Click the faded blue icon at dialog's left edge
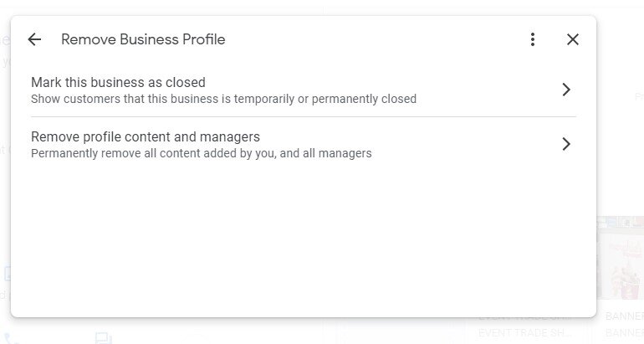 8,274
